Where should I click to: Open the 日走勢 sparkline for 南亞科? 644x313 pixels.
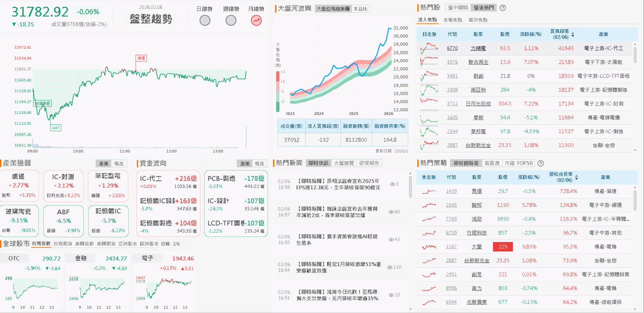(429, 90)
